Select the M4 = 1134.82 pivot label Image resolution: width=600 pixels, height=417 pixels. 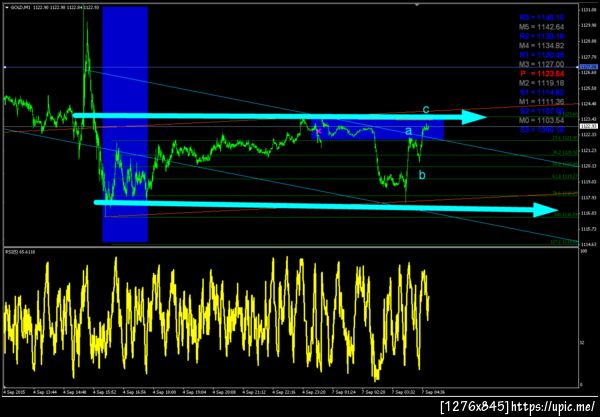541,46
